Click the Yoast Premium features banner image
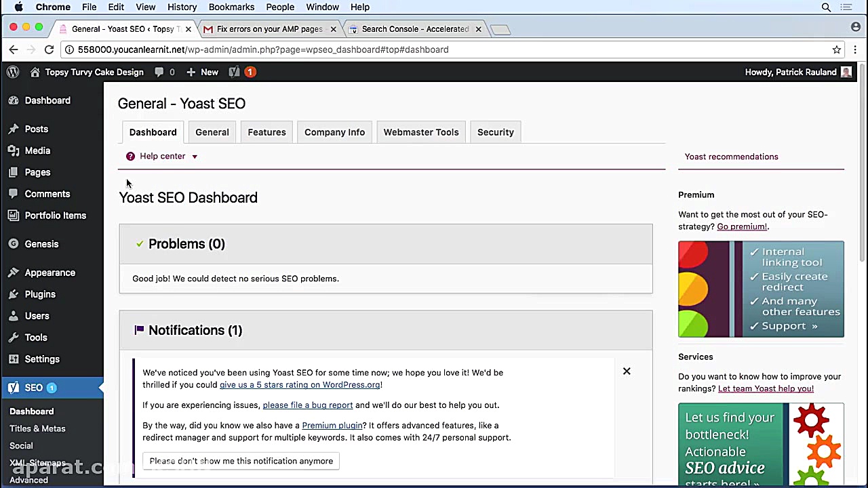This screenshot has height=488, width=868. click(x=761, y=289)
